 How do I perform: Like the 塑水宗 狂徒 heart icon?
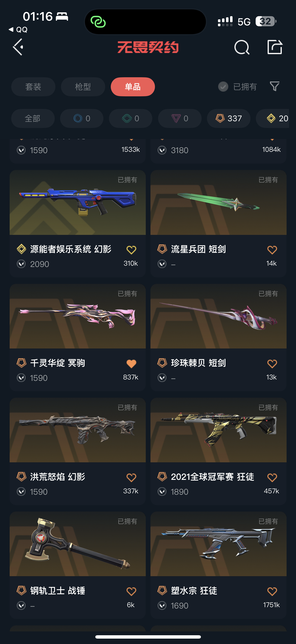pyautogui.click(x=272, y=591)
